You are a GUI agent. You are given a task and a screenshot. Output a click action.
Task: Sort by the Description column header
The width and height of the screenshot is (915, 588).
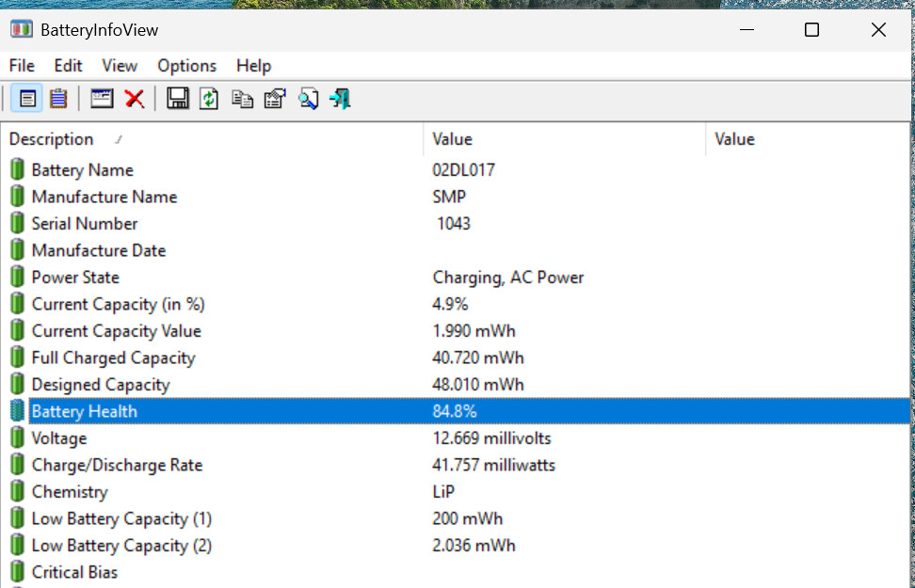click(x=52, y=139)
